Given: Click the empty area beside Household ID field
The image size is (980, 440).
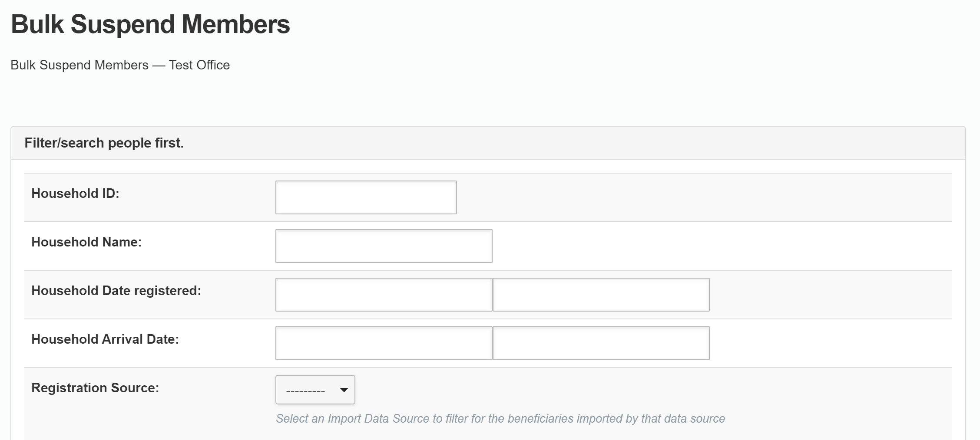Looking at the screenshot, I should tap(695, 197).
